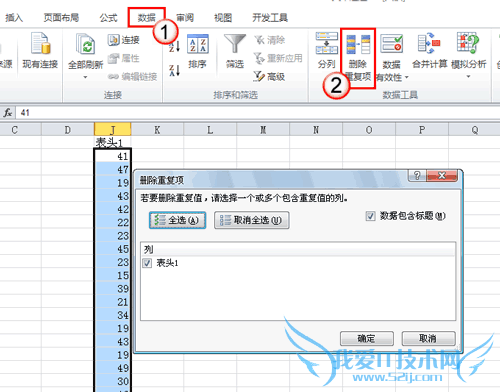The height and width of the screenshot is (392, 500).
Task: Click the cell containing 21
Action: coord(113,302)
